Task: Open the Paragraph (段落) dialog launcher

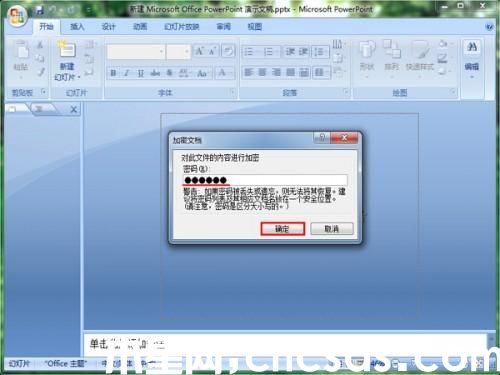Action: [x=346, y=91]
